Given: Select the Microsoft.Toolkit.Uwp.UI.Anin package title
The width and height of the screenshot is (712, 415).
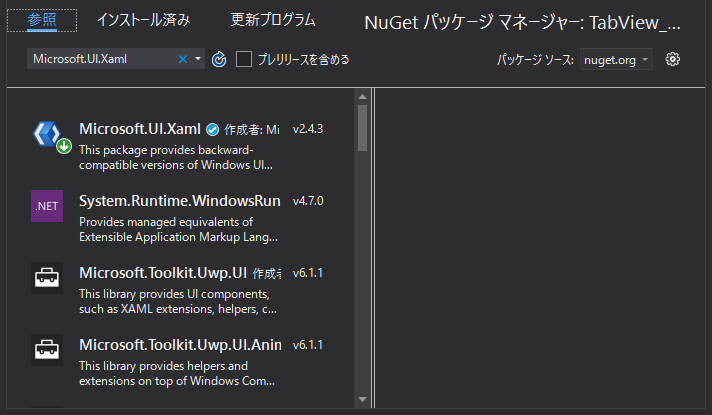Looking at the screenshot, I should [180, 345].
